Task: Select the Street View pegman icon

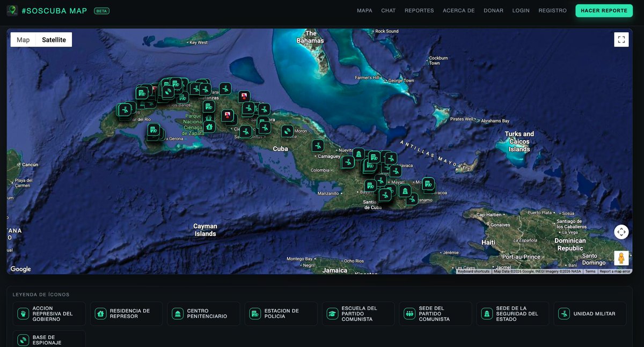Action: point(621,258)
